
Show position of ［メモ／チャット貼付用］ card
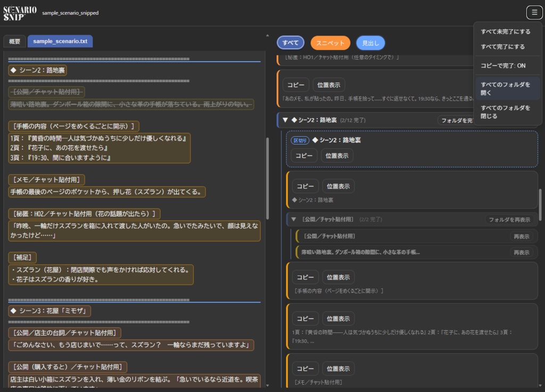pyautogui.click(x=338, y=369)
